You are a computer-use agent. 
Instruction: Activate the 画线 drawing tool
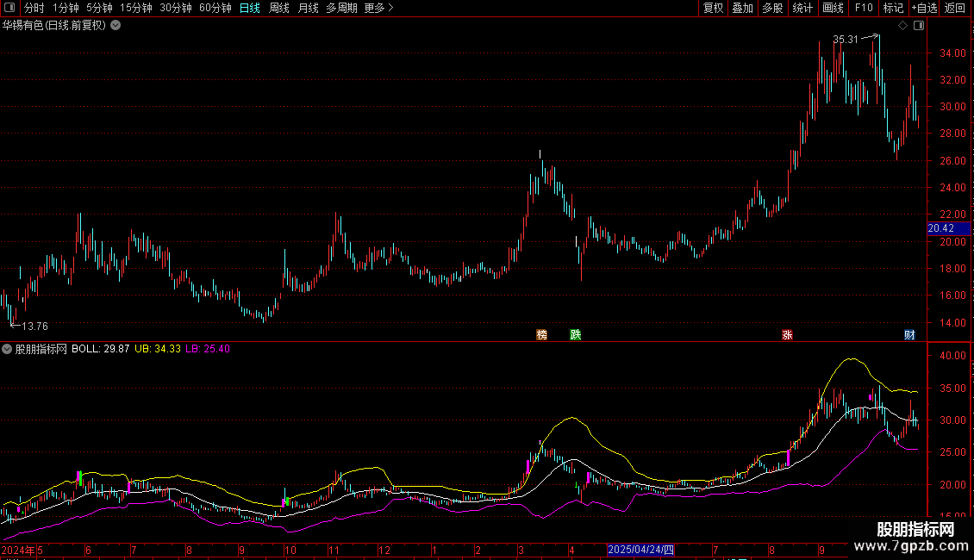(x=833, y=8)
